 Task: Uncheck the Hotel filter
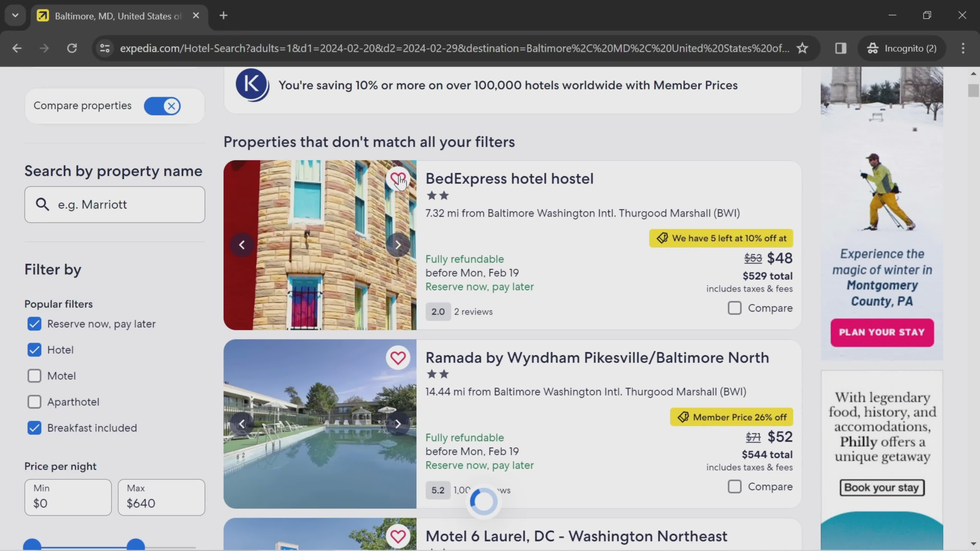pos(34,350)
